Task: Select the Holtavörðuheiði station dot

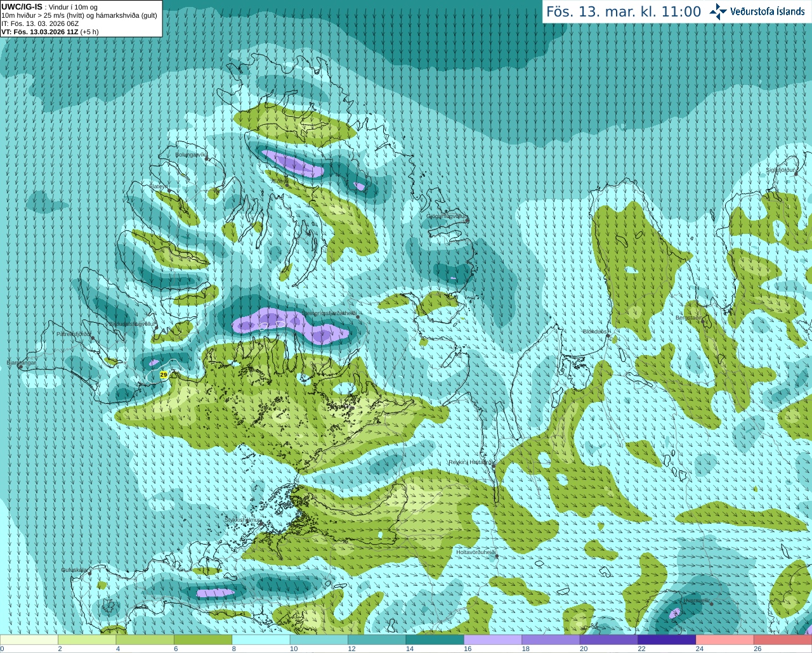Action: click(497, 557)
